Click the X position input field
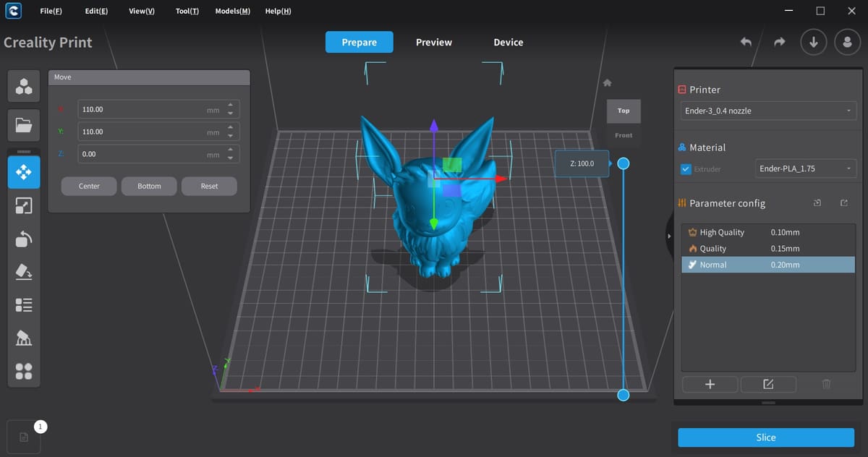 coord(158,109)
